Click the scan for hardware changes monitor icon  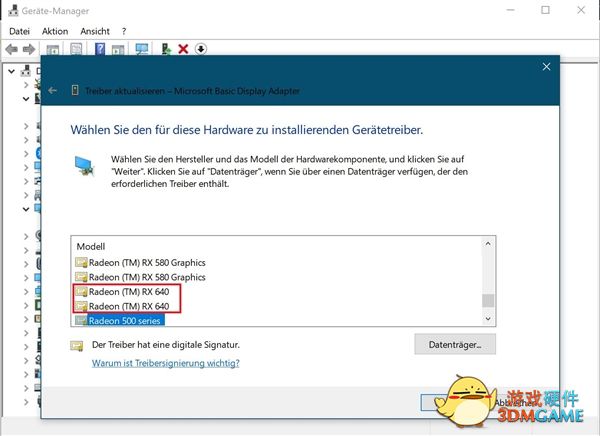coord(142,49)
